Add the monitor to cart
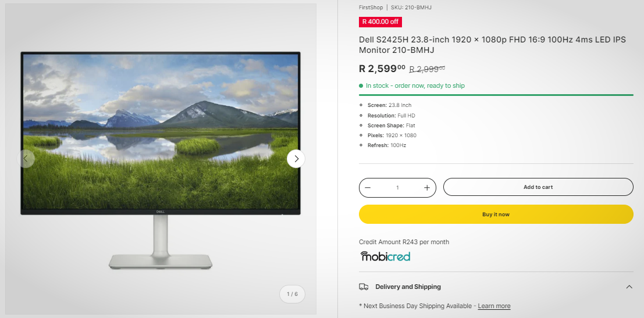 point(538,187)
